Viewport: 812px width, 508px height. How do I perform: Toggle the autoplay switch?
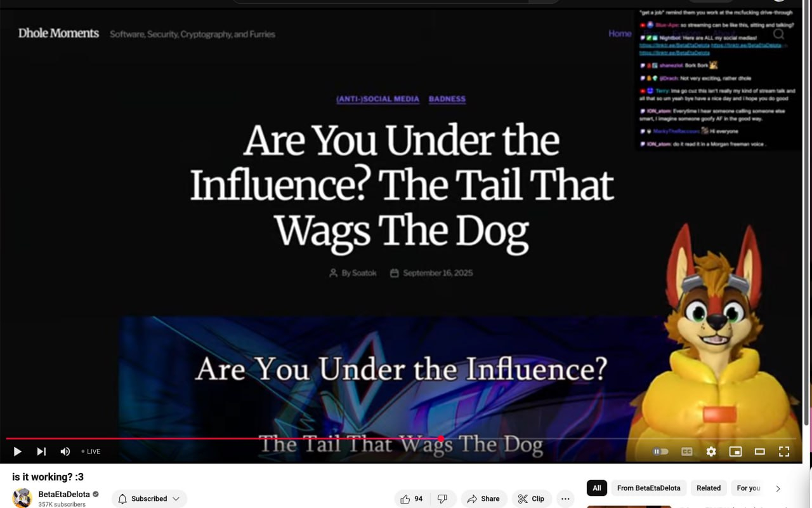[x=660, y=451]
